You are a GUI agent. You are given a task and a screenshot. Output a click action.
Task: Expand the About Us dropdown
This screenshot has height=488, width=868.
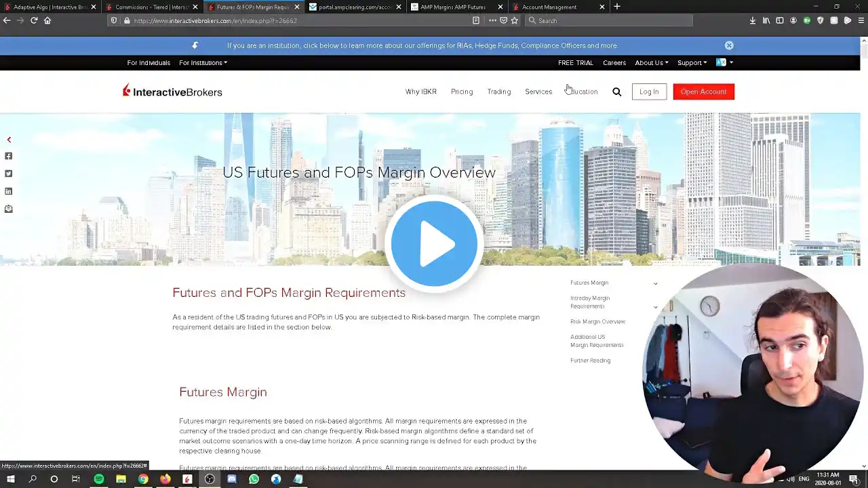(x=651, y=62)
